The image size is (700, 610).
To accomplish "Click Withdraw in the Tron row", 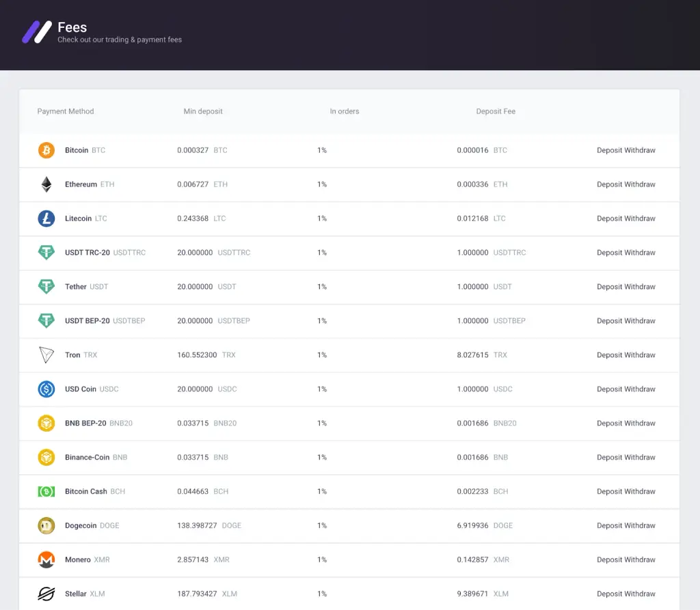I will (640, 355).
